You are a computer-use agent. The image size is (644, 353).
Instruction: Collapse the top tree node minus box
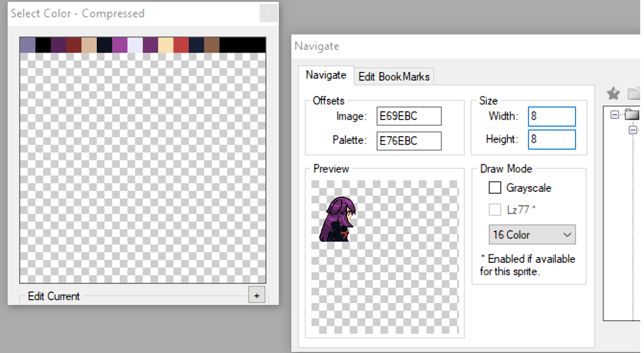(x=614, y=114)
